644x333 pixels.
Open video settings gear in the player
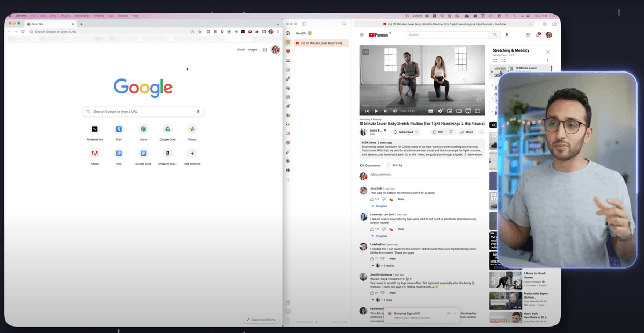pos(440,111)
